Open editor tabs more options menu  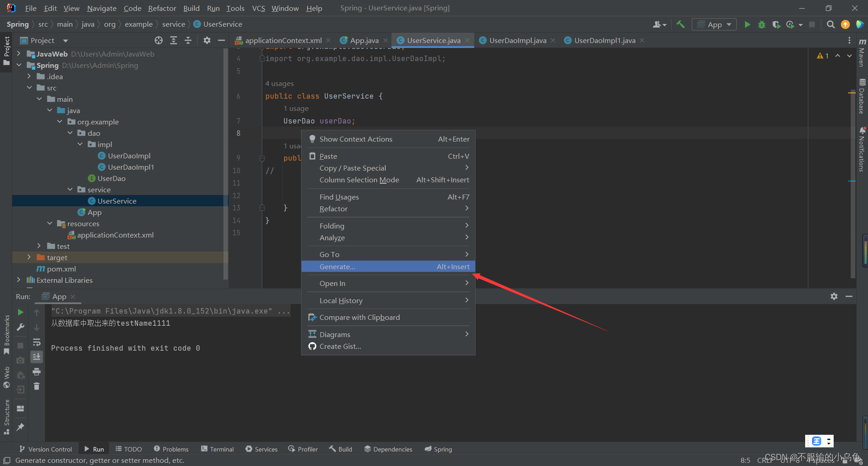click(x=849, y=40)
